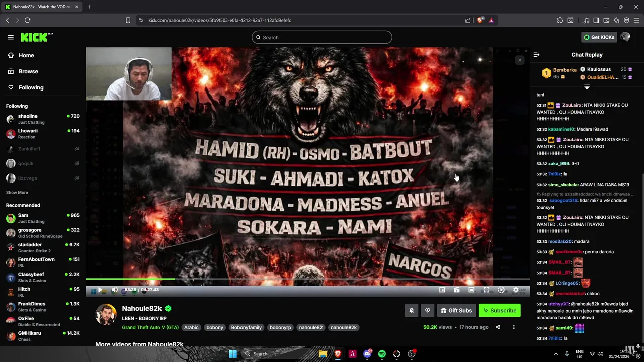644x362 pixels.
Task: Play the VOD with the play button
Action: coord(100,290)
